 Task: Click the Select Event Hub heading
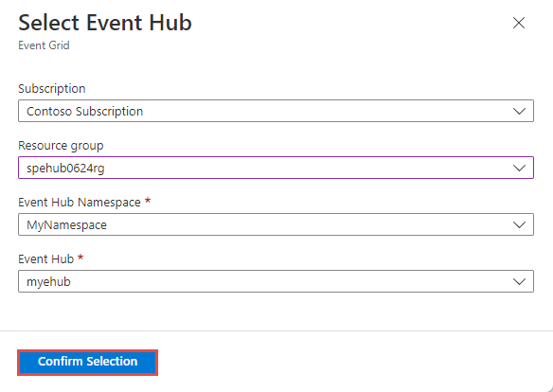[105, 23]
